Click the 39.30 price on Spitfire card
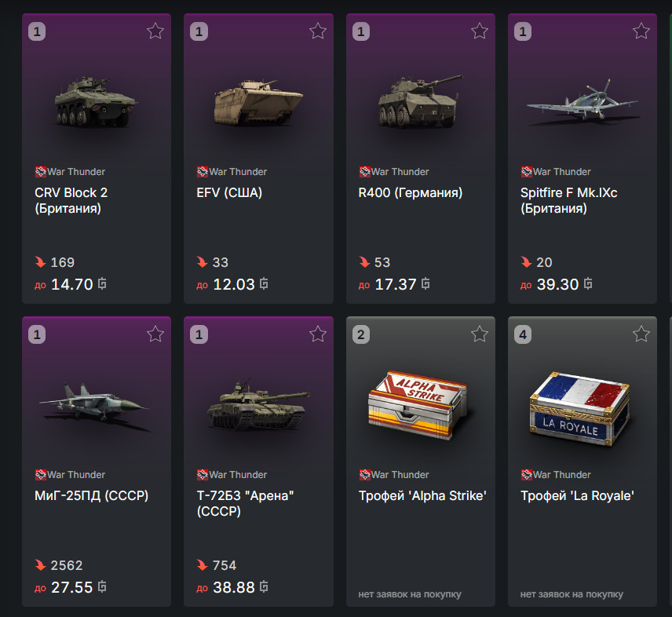The width and height of the screenshot is (672, 617). click(558, 284)
